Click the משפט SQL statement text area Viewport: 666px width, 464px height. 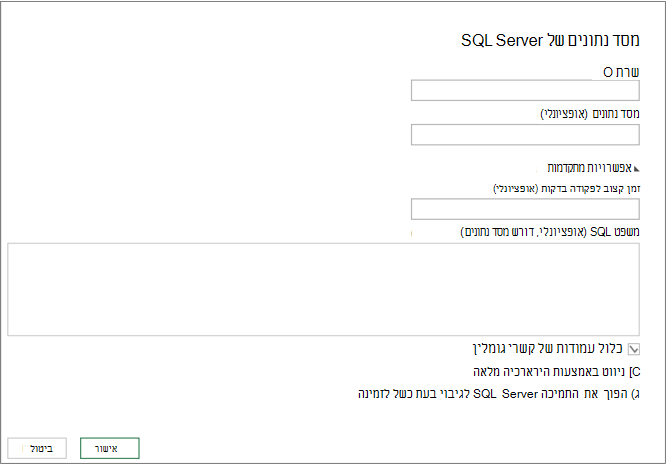tap(323, 289)
